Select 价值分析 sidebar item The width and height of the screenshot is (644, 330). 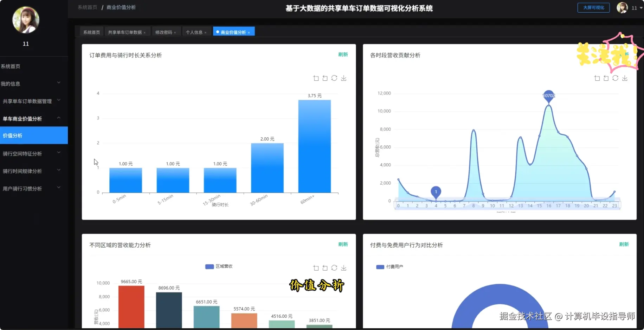click(34, 136)
